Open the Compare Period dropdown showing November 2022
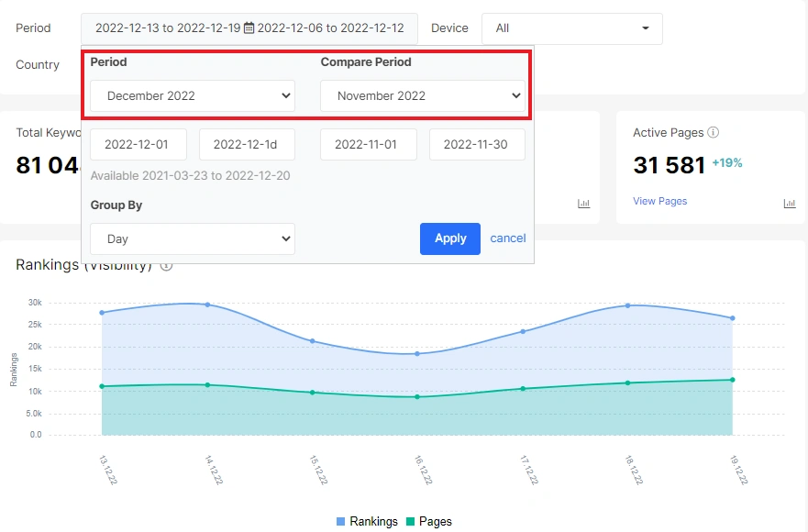Viewport: 808px width, 532px height. pos(422,95)
